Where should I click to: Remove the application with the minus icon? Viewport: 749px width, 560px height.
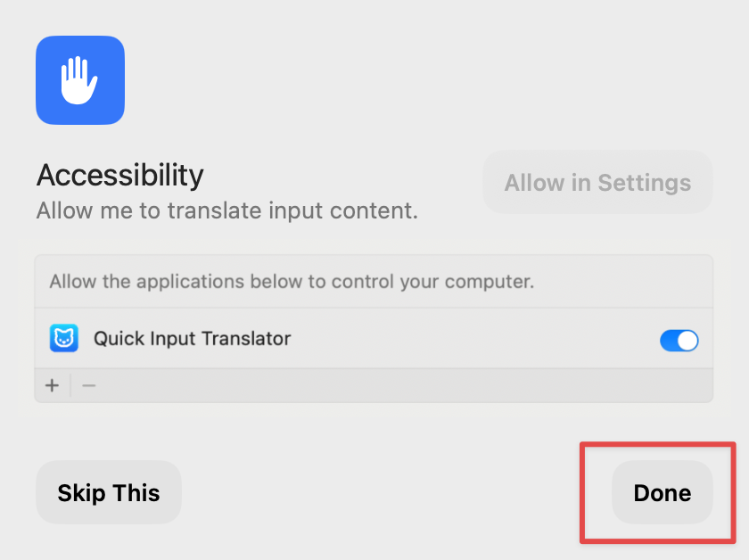point(89,385)
